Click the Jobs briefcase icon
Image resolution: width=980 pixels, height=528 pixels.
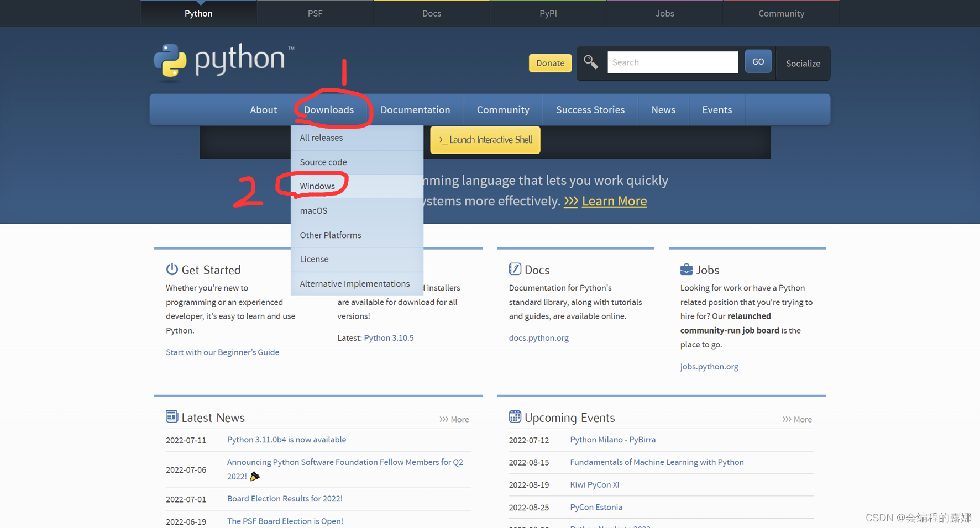pos(686,269)
